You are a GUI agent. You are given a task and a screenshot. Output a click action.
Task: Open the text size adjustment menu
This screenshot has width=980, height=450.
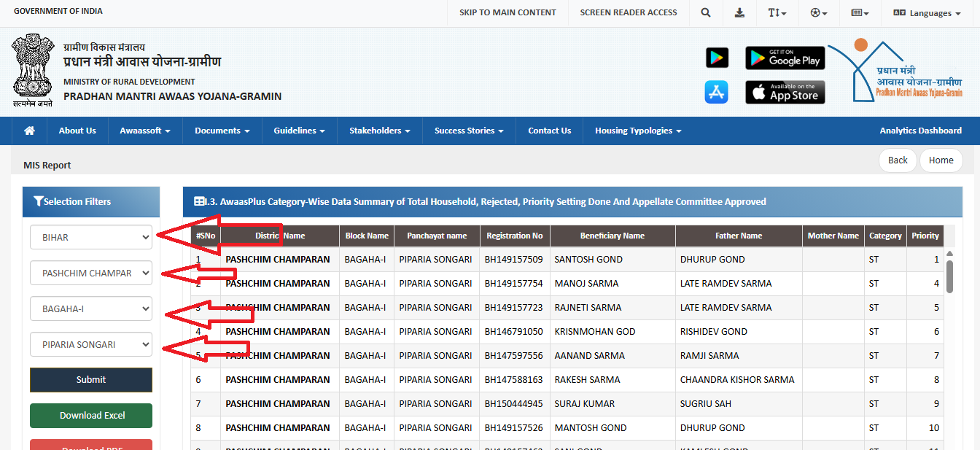pos(777,13)
